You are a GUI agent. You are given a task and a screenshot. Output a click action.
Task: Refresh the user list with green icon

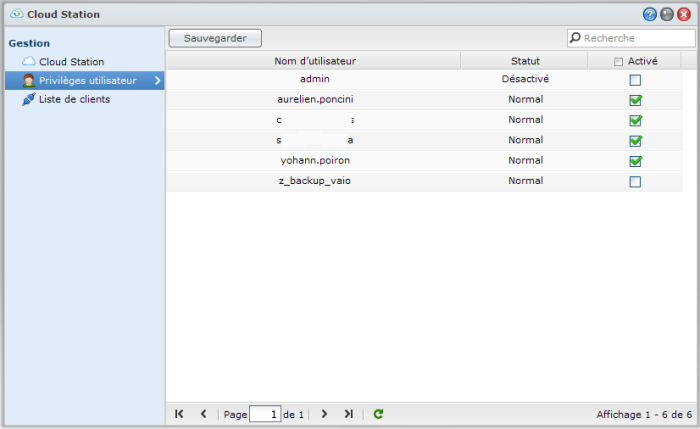378,413
